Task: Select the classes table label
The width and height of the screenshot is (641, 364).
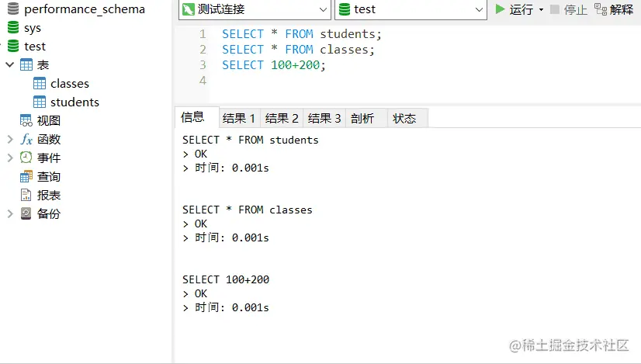Action: coord(70,84)
